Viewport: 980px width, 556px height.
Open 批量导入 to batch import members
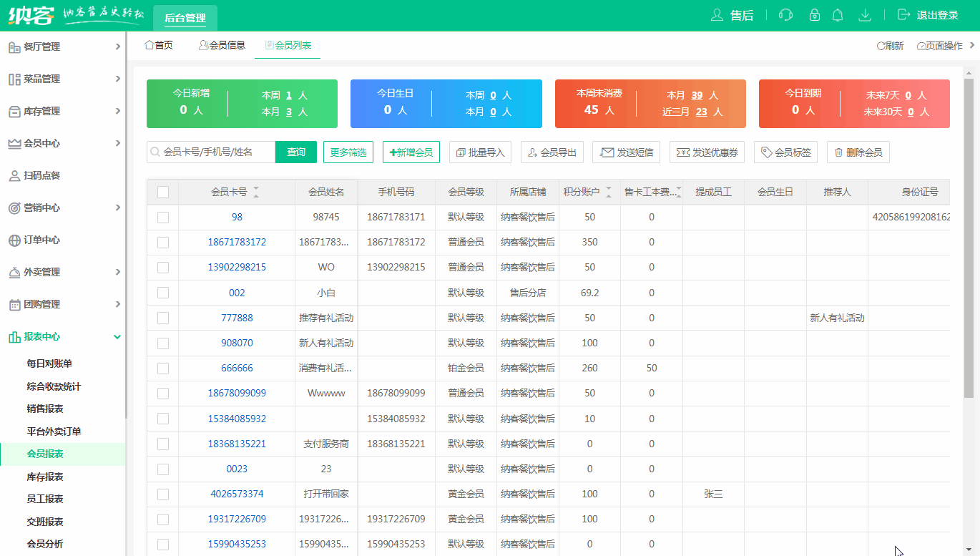(479, 152)
